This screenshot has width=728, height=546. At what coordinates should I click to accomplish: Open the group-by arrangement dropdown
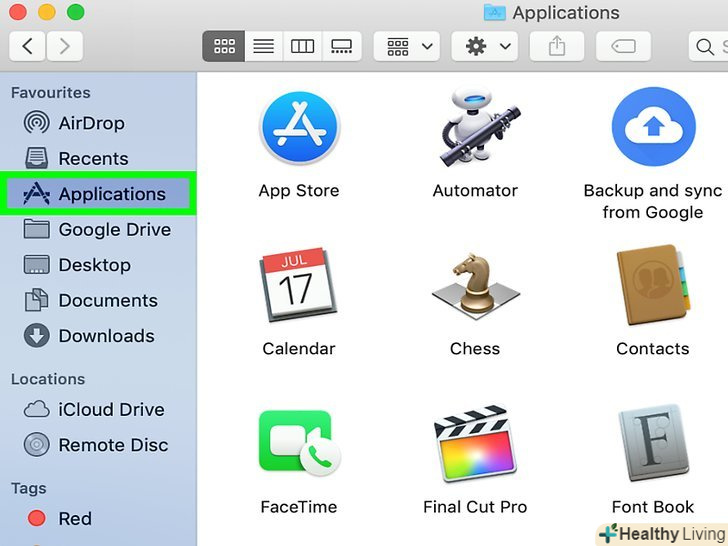[407, 46]
